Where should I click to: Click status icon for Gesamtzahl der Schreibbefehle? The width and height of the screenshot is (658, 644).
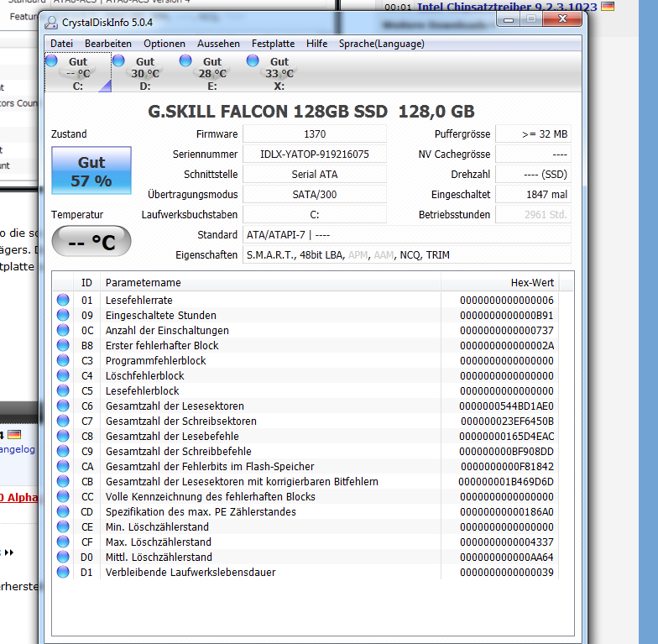(63, 451)
